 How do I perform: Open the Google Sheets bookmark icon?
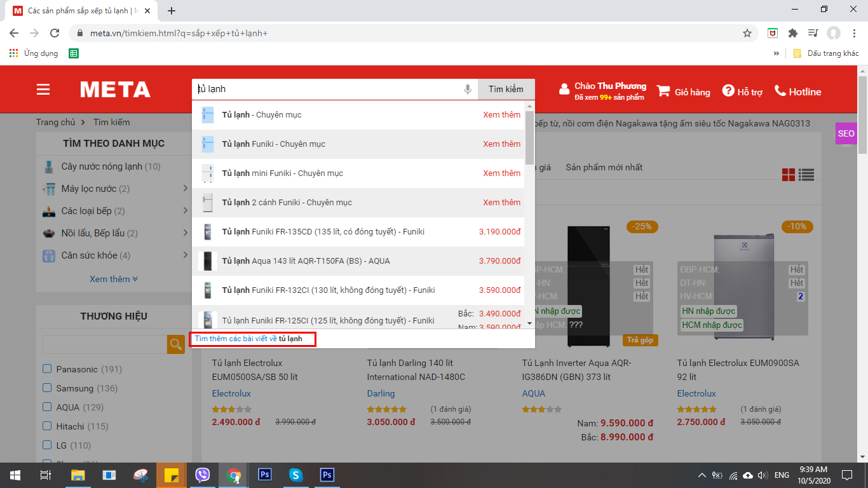point(74,53)
